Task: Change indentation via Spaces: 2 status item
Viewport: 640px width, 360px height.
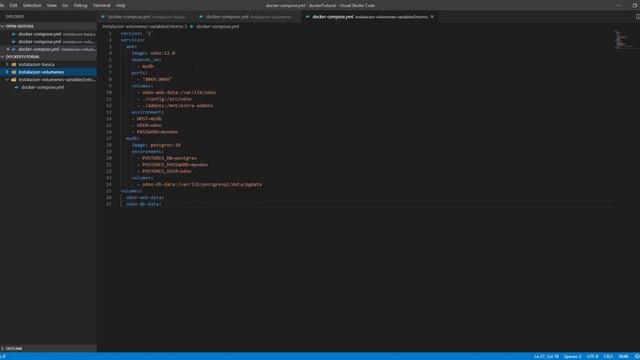Action: [x=572, y=356]
